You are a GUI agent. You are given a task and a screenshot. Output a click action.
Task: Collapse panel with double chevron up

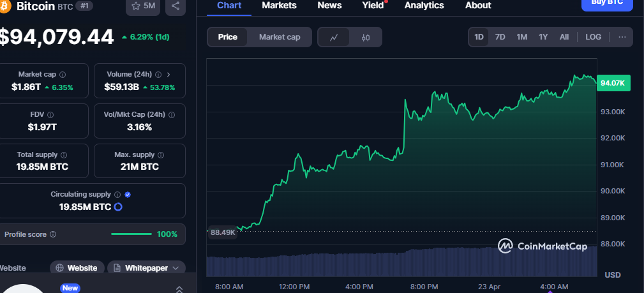[179, 289]
